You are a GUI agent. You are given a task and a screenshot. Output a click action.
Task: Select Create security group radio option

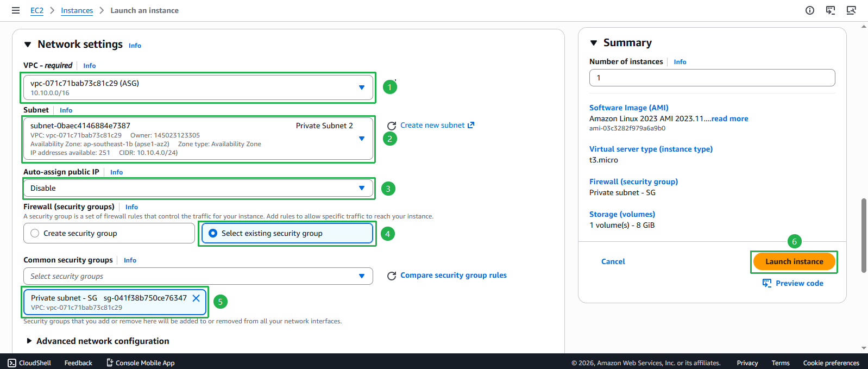(x=35, y=233)
